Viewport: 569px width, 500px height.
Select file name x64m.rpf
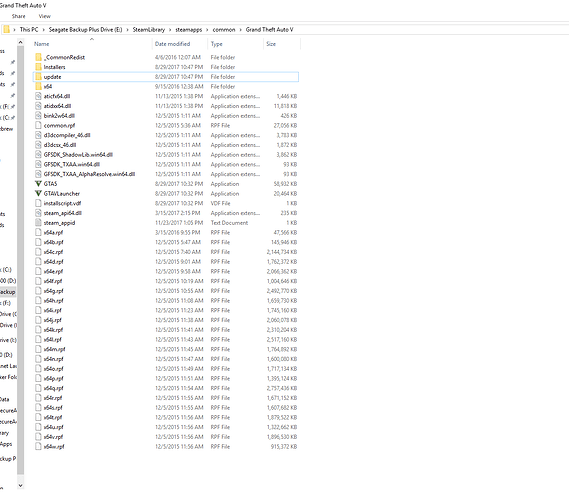click(54, 349)
